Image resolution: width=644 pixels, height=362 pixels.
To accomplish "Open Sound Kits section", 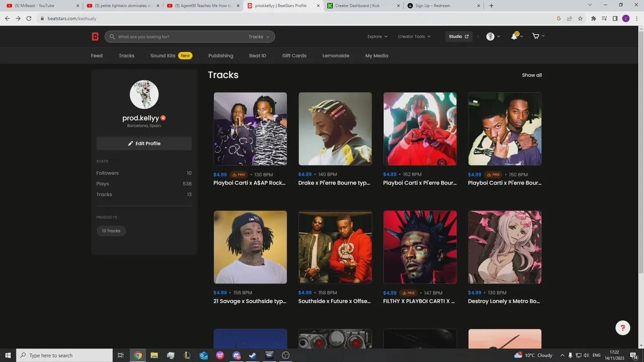I will (x=163, y=56).
